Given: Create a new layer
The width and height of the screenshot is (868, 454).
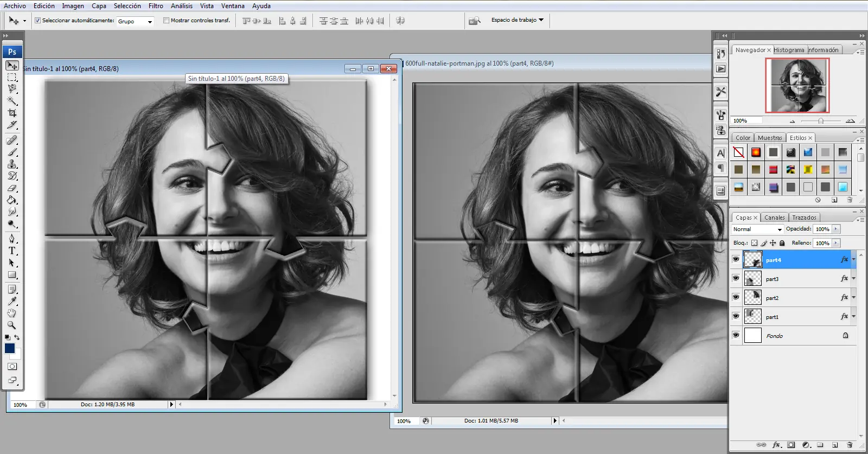Looking at the screenshot, I should point(835,445).
